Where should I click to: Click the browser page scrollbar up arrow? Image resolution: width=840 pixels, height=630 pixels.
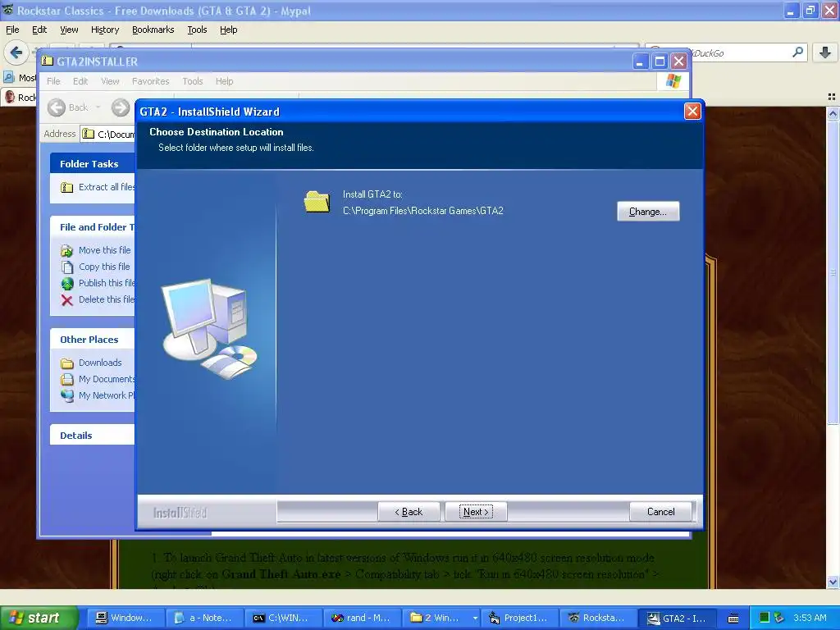pyautogui.click(x=832, y=113)
